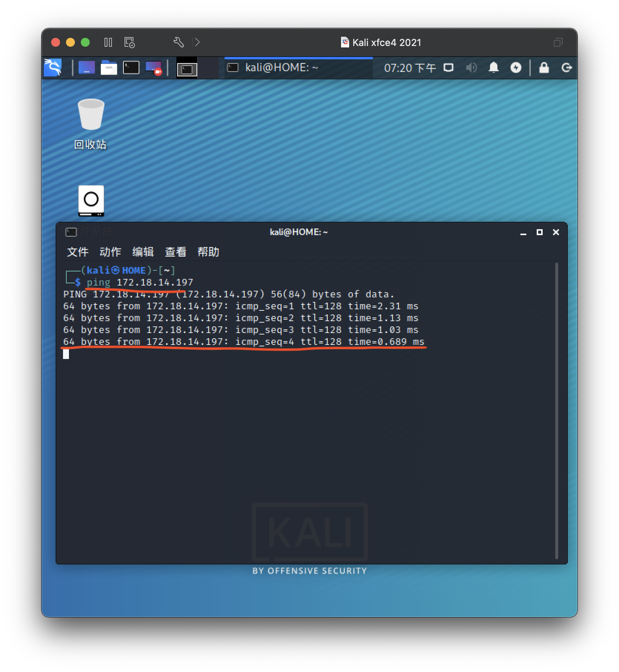Click the power manager tray icon
Screen dimensions: 619x672
pyautogui.click(x=516, y=67)
